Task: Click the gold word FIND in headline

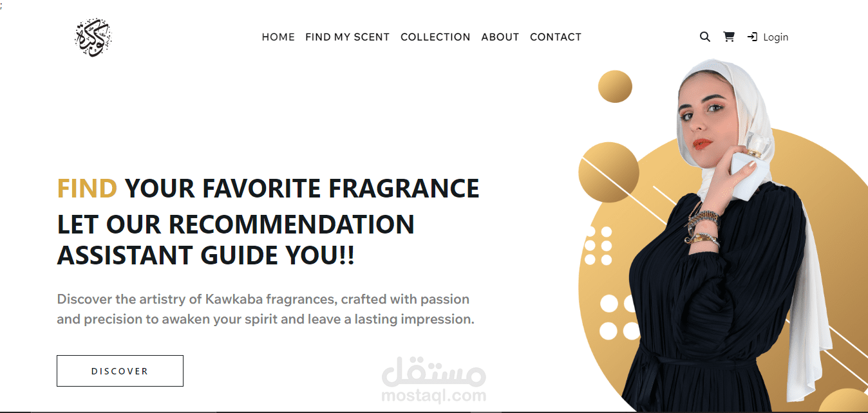Action: (x=87, y=188)
